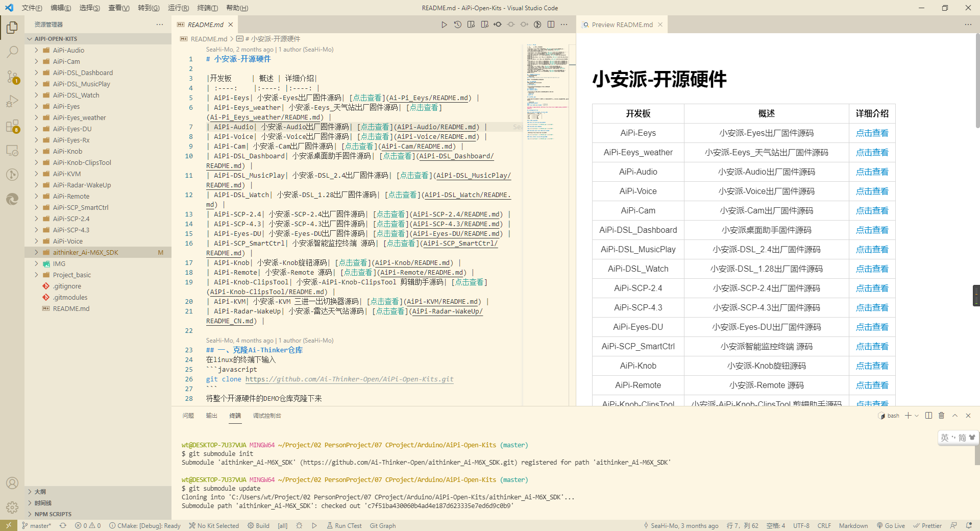Click the feedback icon in status bar
The width and height of the screenshot is (980, 531).
click(x=953, y=525)
